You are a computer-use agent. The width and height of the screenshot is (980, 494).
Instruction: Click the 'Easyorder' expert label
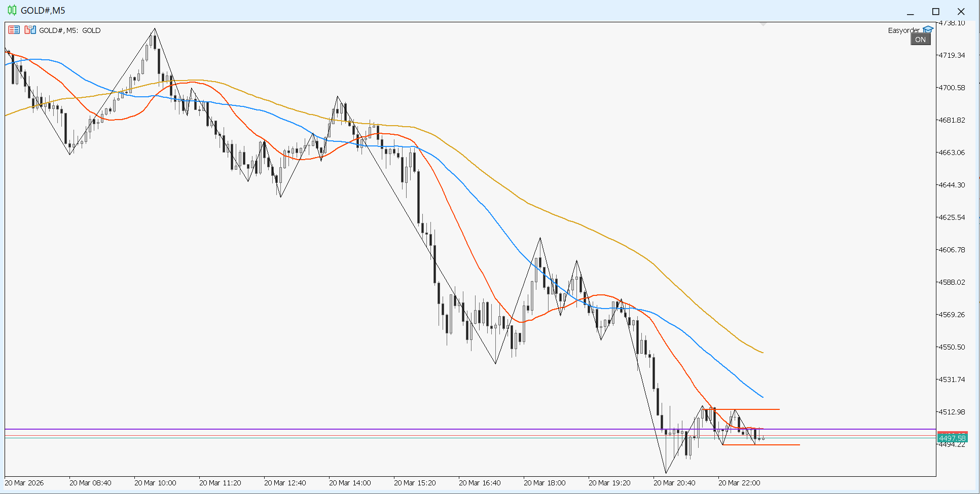point(903,30)
